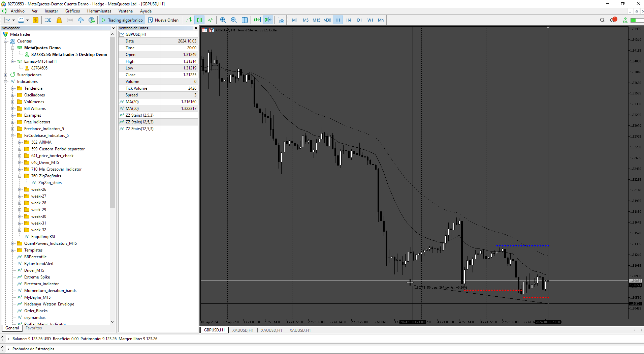Switch to the Favoritos tab in Navegador

pos(34,328)
